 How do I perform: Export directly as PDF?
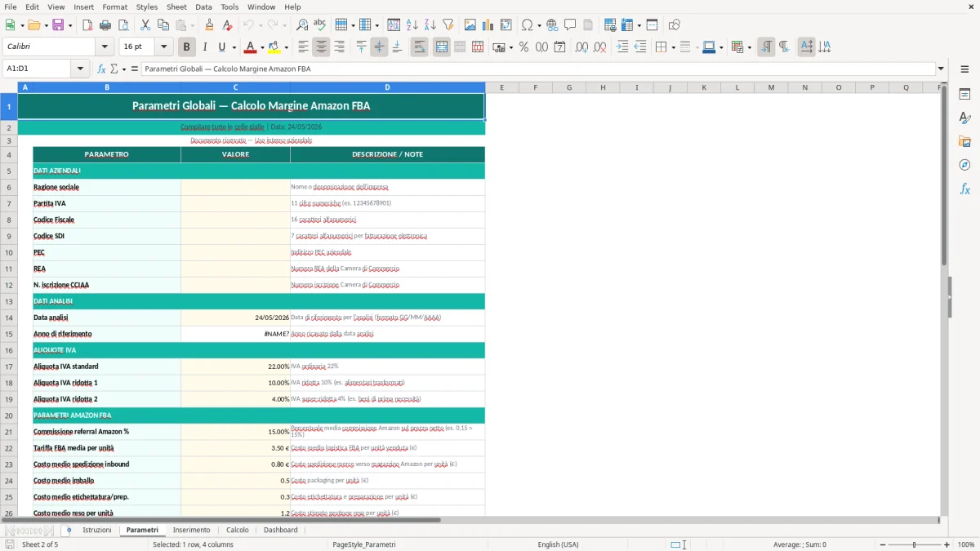click(87, 25)
